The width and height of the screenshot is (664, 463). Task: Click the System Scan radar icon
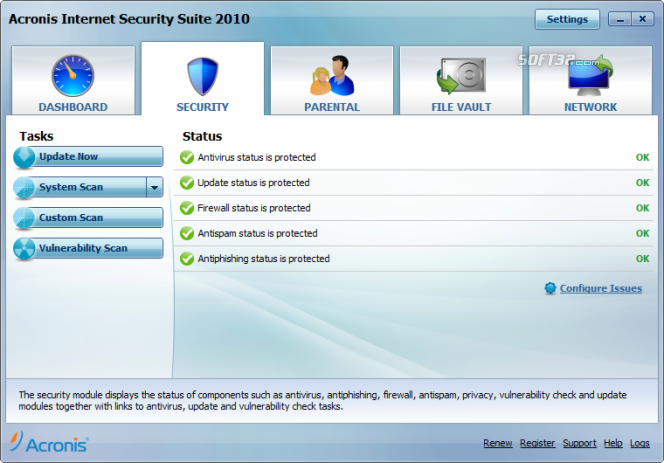[24, 188]
